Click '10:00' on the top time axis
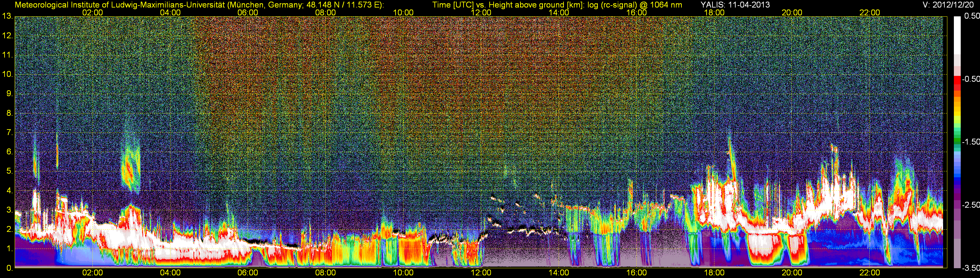Screen dimensions: 980x278 pos(403,12)
